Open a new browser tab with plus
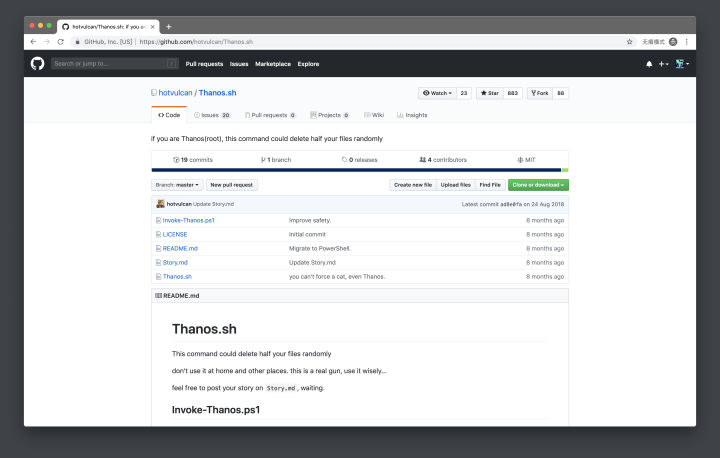 (x=169, y=27)
